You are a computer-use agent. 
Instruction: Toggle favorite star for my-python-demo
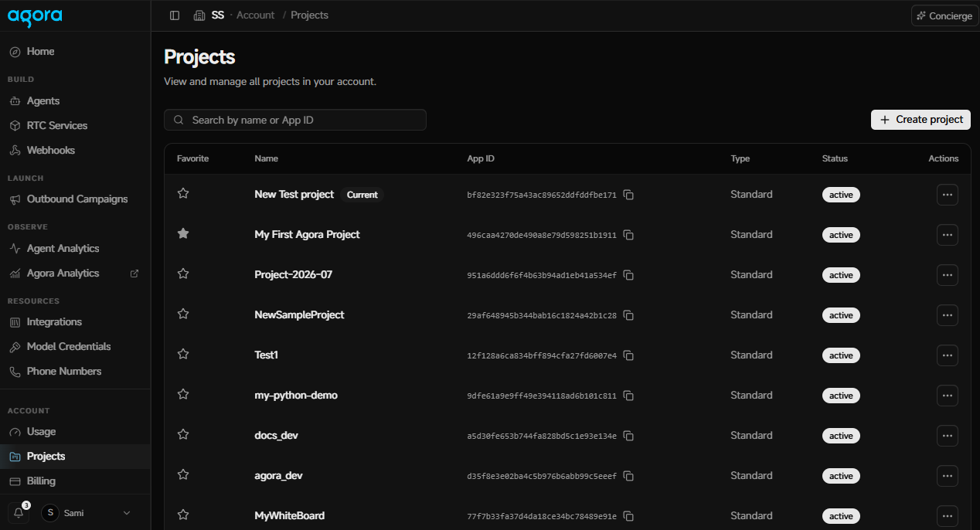(x=183, y=394)
